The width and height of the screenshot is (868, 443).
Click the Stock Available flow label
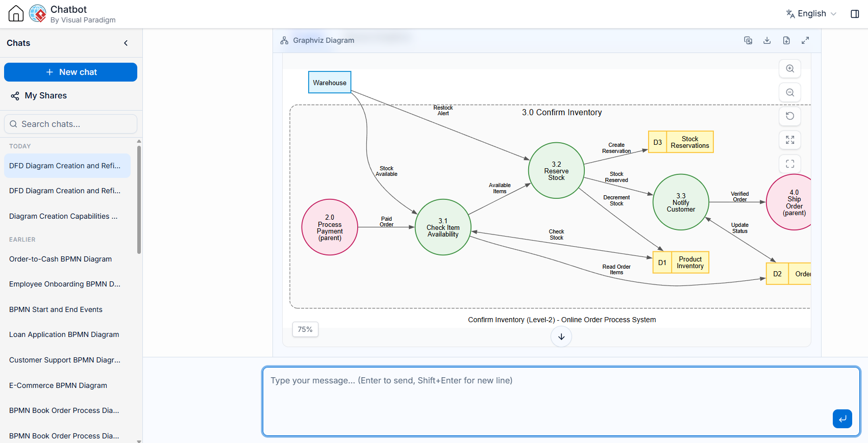(x=386, y=171)
